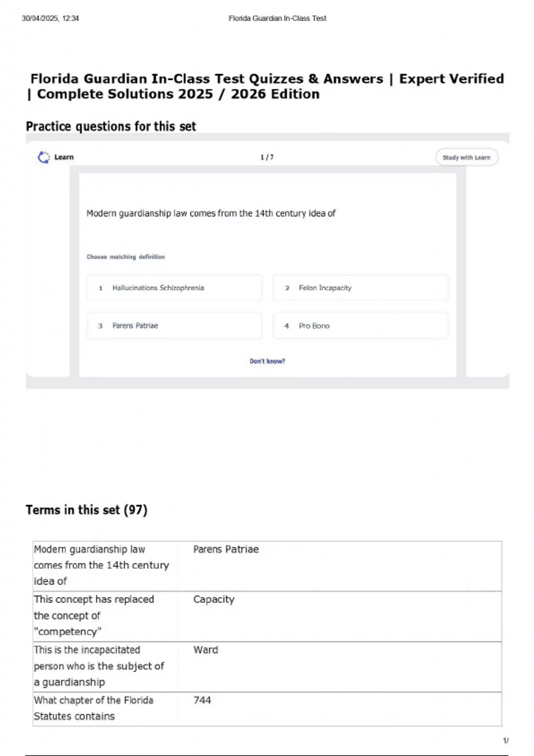Click the Capacity definition in the terms table
Viewport: 534px width, 756px height.
click(214, 599)
